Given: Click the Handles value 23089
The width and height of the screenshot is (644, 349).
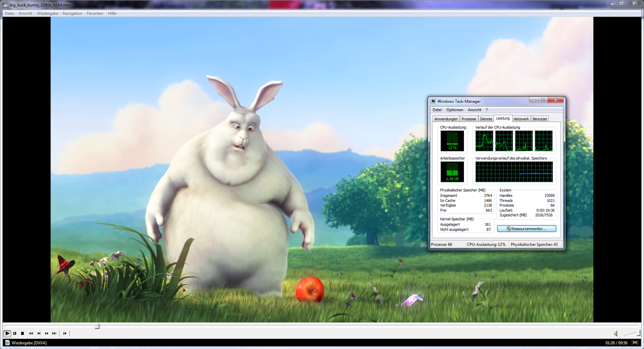Looking at the screenshot, I should [x=549, y=195].
